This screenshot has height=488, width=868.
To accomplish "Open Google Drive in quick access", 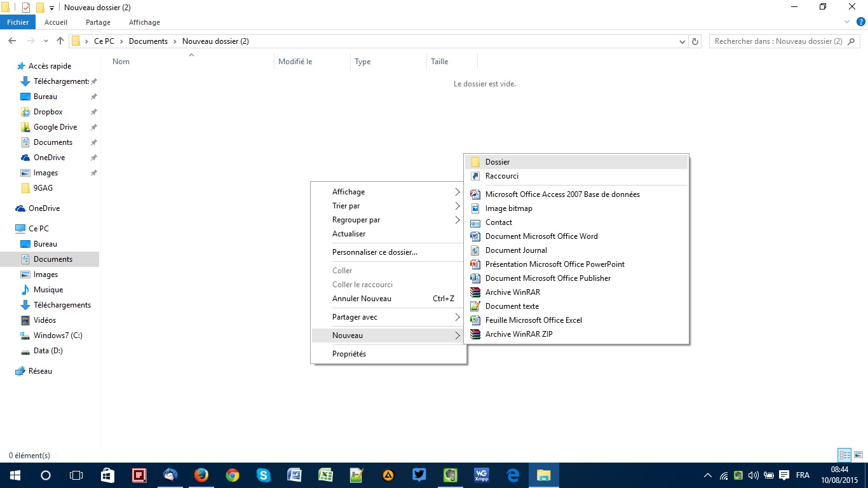I will click(x=55, y=127).
